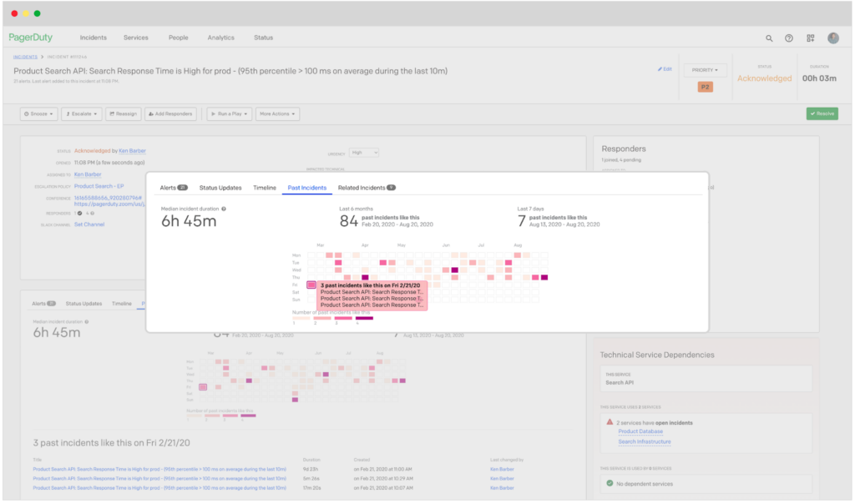Open the Analytics menu in navigation

[x=220, y=38]
